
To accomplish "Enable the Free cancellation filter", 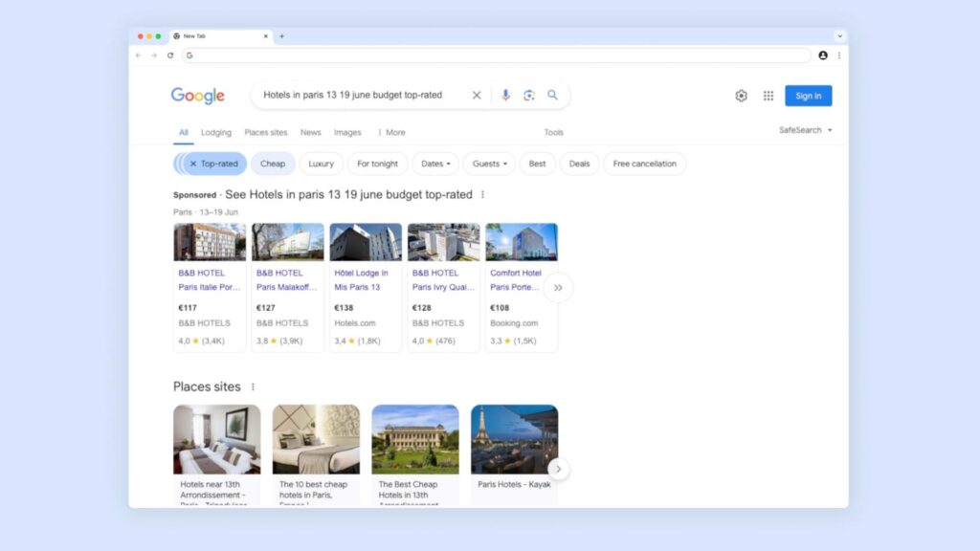I will tap(644, 164).
